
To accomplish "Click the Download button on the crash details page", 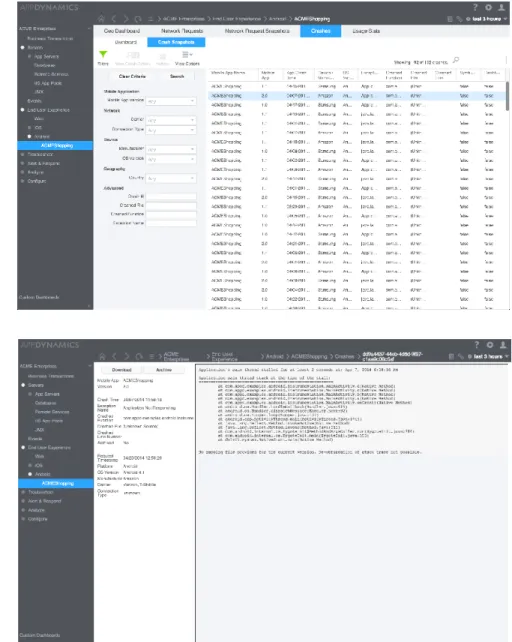I will 122,370.
